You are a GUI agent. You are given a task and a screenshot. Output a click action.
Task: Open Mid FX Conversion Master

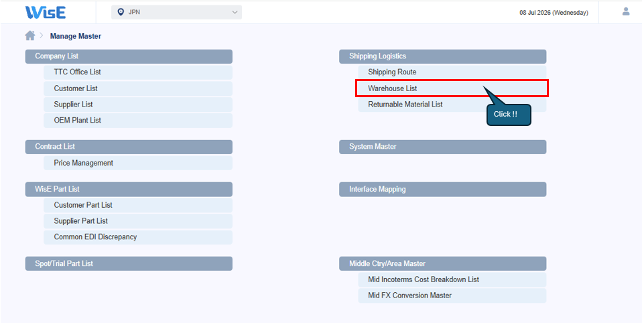click(x=452, y=296)
